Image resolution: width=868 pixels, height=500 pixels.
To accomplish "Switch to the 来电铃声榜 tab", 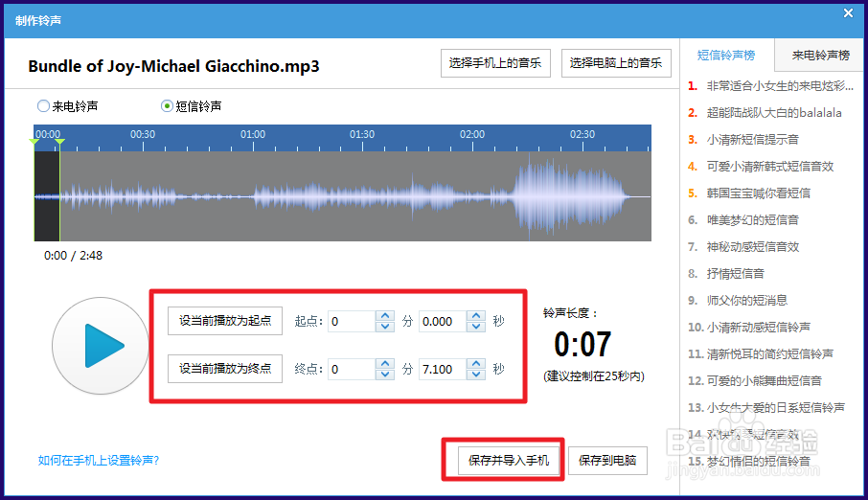I will point(820,55).
